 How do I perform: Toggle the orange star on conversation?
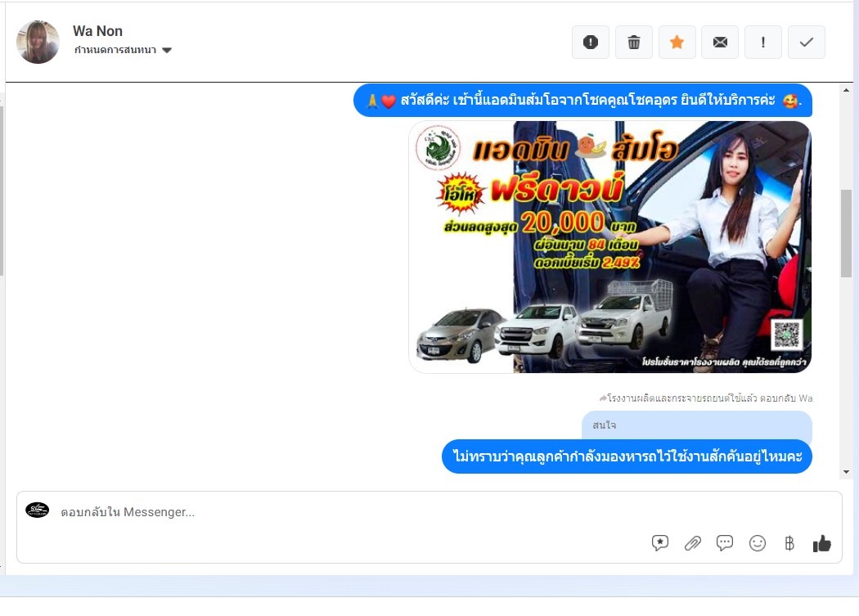(x=677, y=43)
